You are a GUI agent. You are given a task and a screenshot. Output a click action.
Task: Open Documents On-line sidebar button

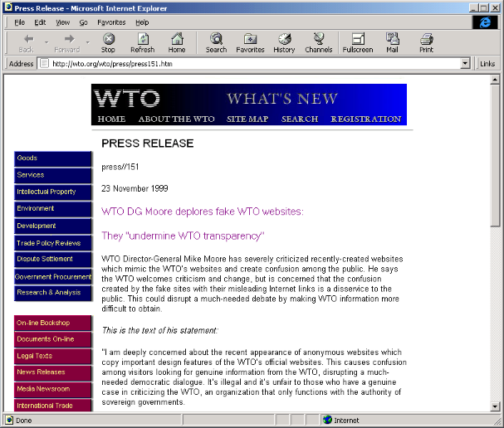tap(52, 339)
